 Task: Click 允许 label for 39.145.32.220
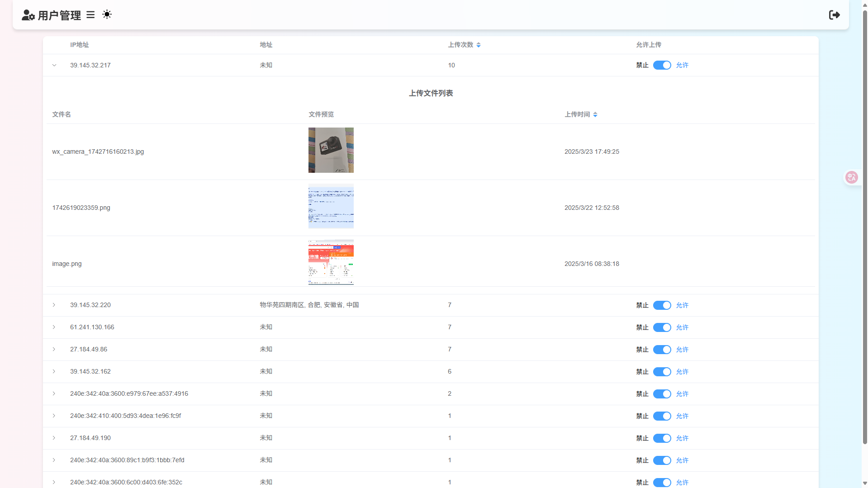(x=682, y=305)
